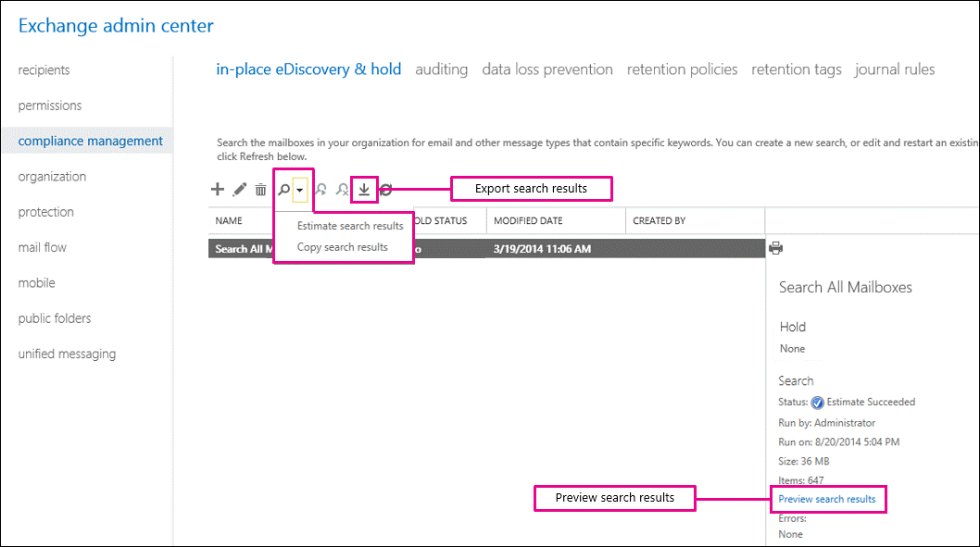Click the Refresh icon
Screen dimensions: 980x547
pos(386,189)
